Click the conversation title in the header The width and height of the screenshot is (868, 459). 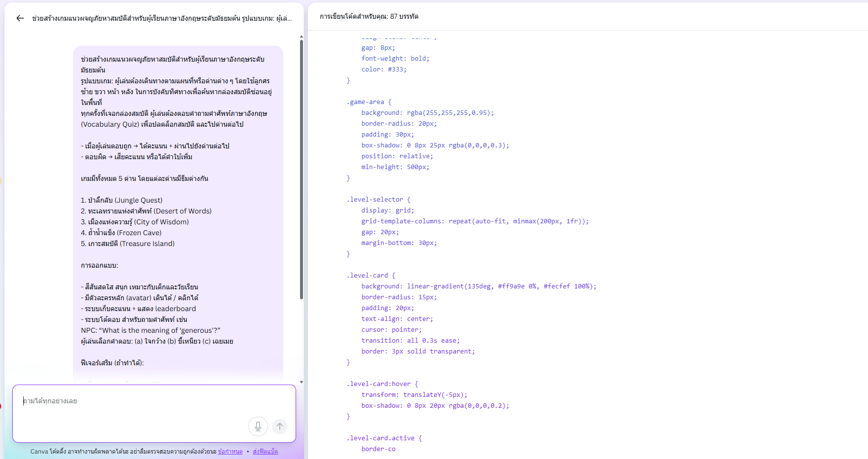(x=162, y=18)
